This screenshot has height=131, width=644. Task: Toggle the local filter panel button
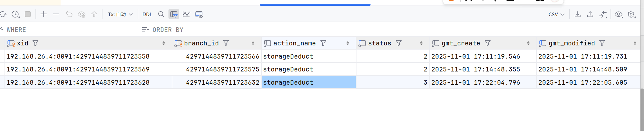[x=174, y=14]
